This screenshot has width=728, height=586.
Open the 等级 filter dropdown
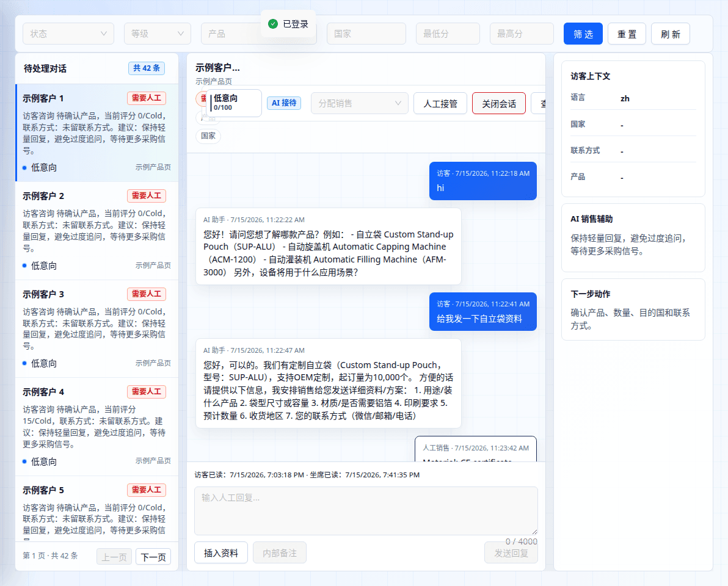158,34
